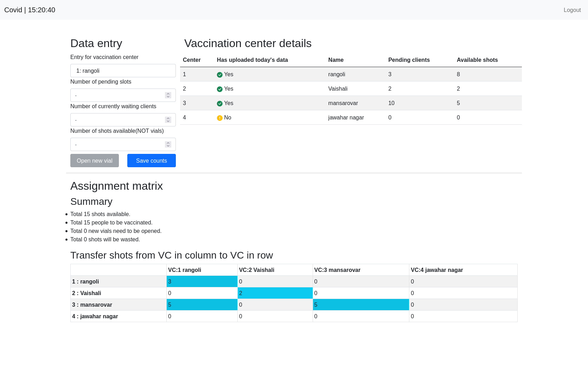588x365 pixels.
Task: Click the Center column header
Action: (192, 60)
